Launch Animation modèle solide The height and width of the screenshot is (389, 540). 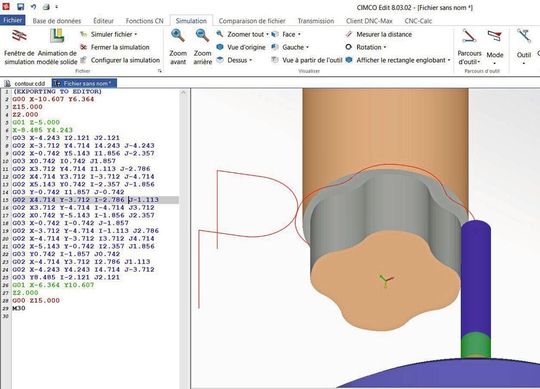tap(57, 47)
